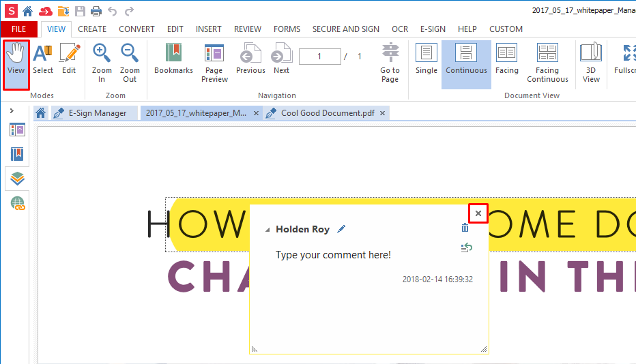Collapse the Holden Roy comment triangle
The width and height of the screenshot is (636, 364).
[268, 230]
